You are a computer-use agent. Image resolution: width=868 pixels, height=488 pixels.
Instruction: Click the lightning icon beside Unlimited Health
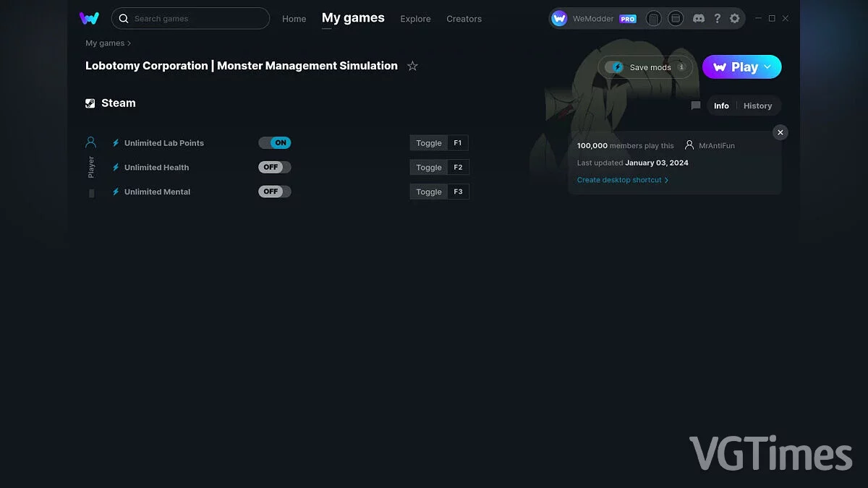pos(116,168)
